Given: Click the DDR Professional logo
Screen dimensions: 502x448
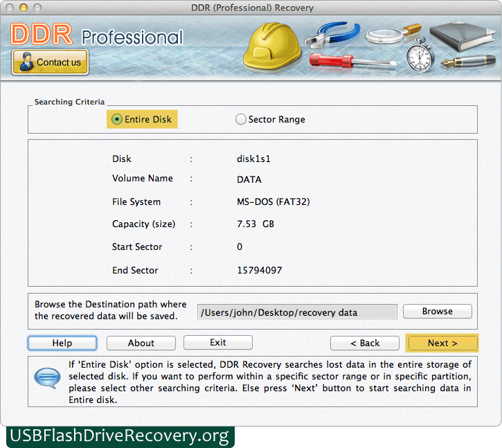Looking at the screenshot, I should point(96,35).
